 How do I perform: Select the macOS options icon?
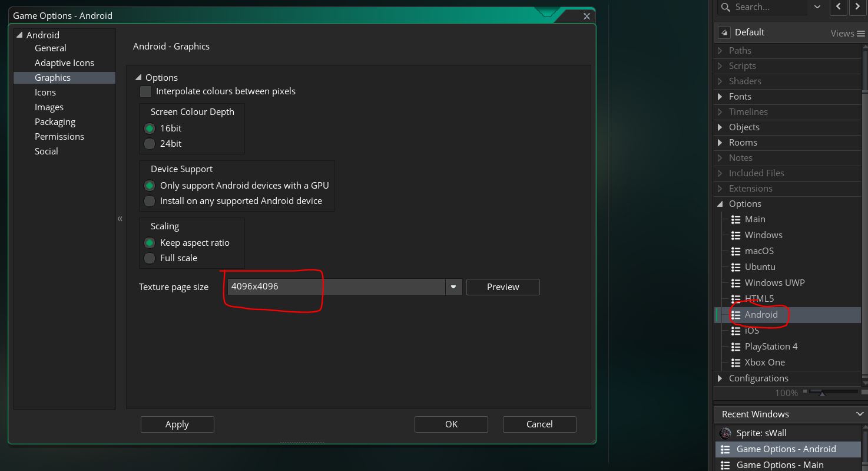point(736,251)
